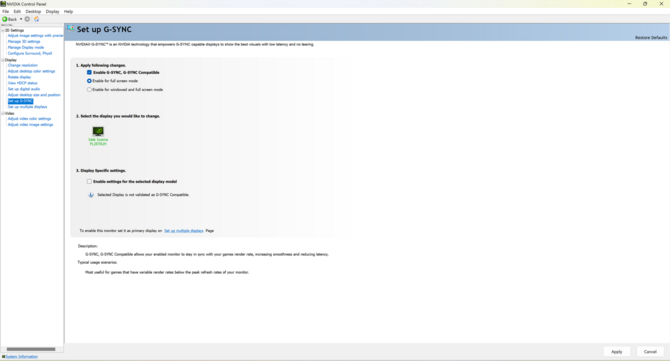This screenshot has height=361, width=670.
Task: Click the Restore Defaults link
Action: 651,38
